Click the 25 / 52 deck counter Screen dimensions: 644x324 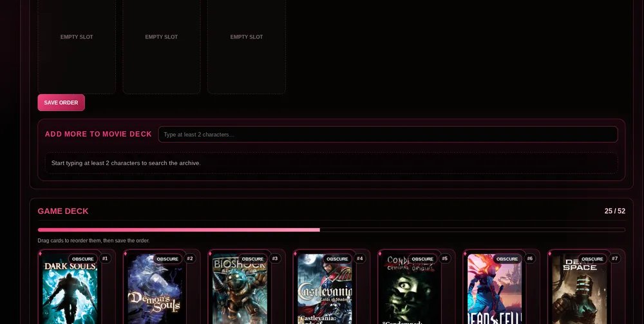(x=615, y=211)
